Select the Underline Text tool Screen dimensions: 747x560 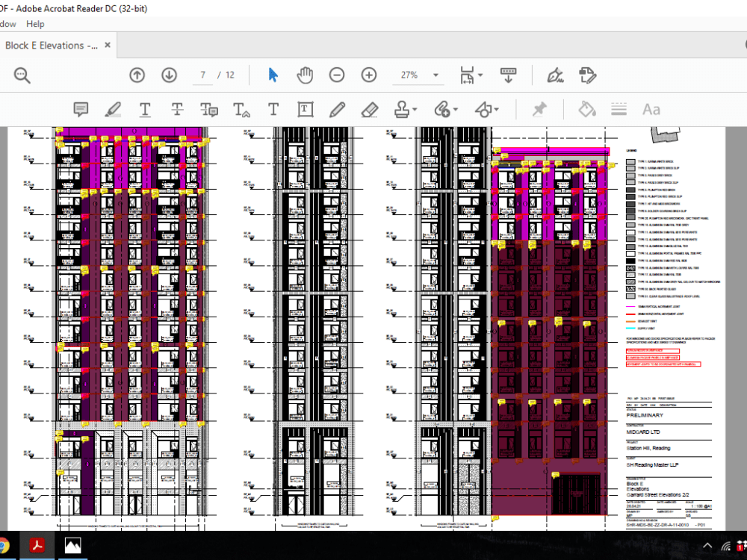pos(145,110)
